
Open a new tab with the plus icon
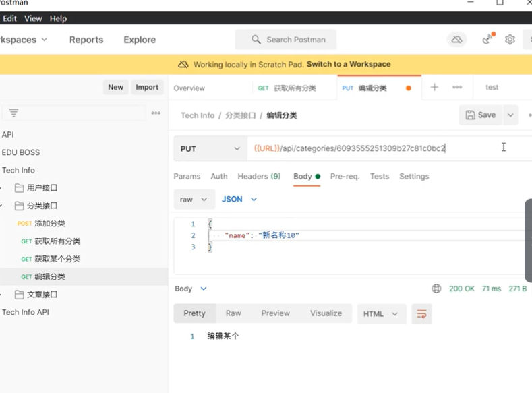[434, 87]
